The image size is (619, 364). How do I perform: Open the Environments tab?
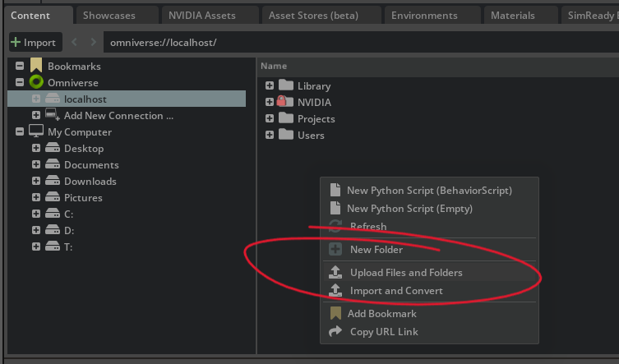click(x=424, y=16)
